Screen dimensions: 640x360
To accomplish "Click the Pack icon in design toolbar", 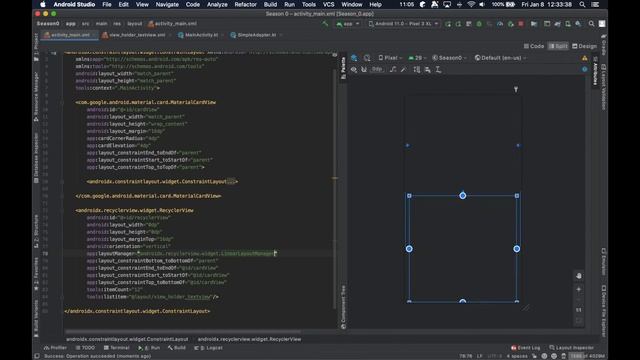I will tap(416, 69).
